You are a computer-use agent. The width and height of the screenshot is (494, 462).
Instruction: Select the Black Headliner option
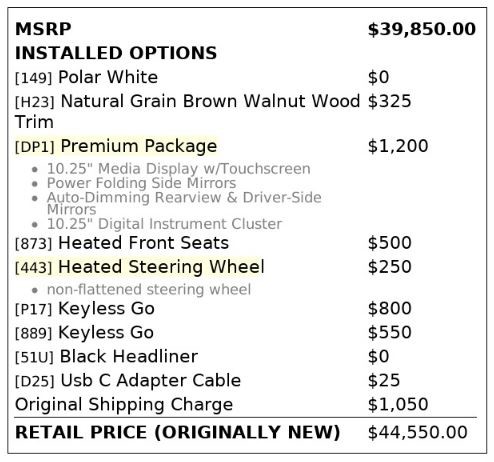click(x=106, y=356)
